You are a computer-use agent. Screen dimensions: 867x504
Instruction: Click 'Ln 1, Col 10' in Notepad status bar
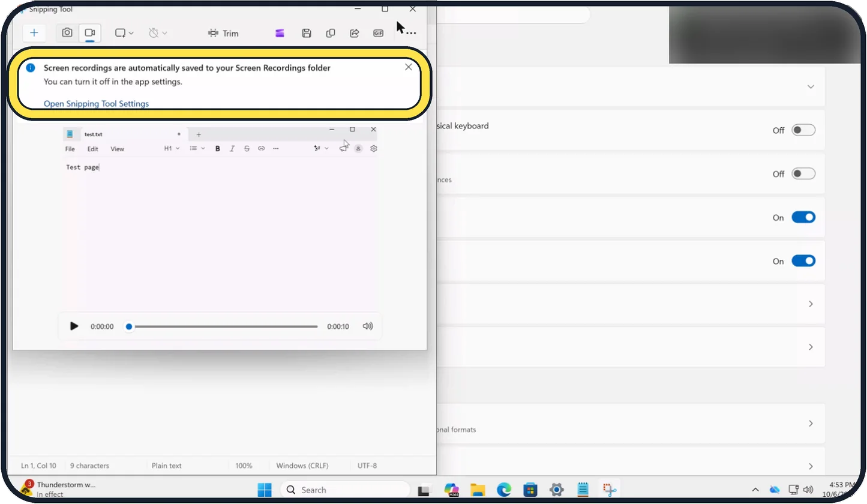tap(38, 466)
